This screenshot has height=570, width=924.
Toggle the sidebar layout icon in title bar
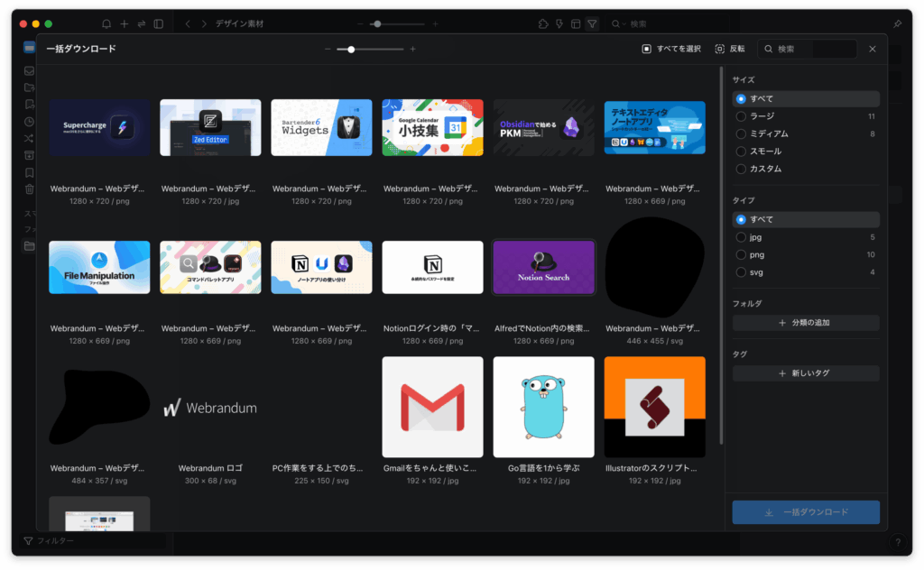(x=159, y=23)
